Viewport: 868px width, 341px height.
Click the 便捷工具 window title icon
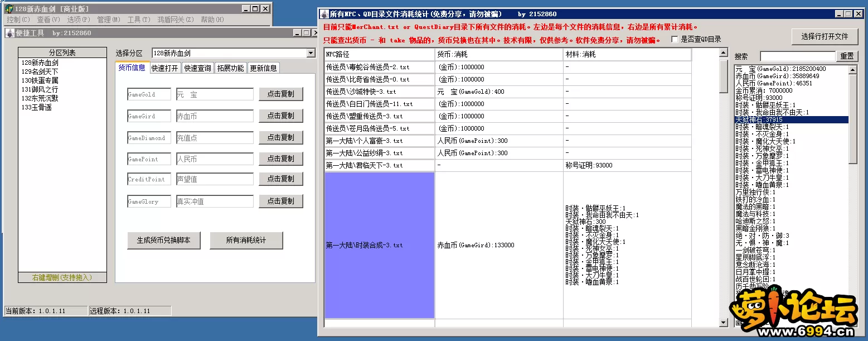point(10,33)
